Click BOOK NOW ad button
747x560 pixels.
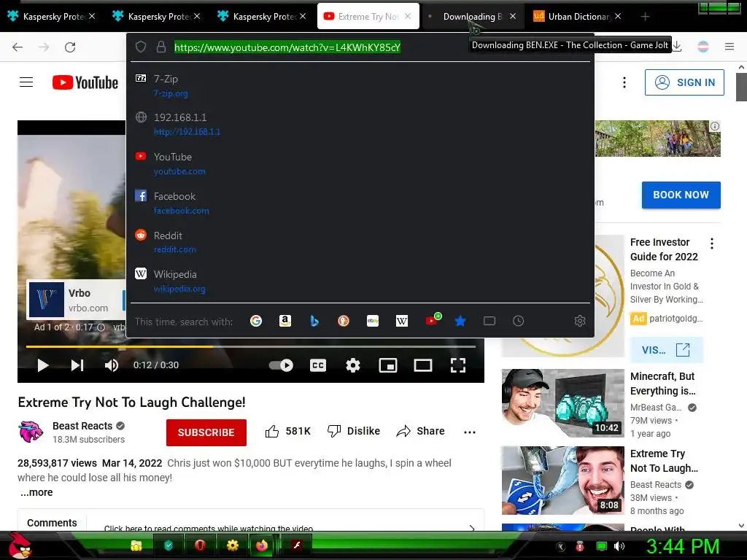pos(681,195)
